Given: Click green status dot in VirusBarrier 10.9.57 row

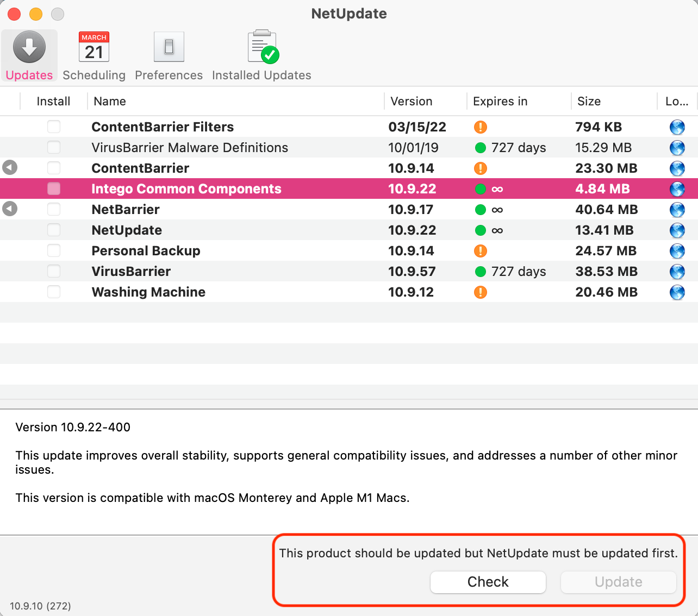Looking at the screenshot, I should click(481, 272).
